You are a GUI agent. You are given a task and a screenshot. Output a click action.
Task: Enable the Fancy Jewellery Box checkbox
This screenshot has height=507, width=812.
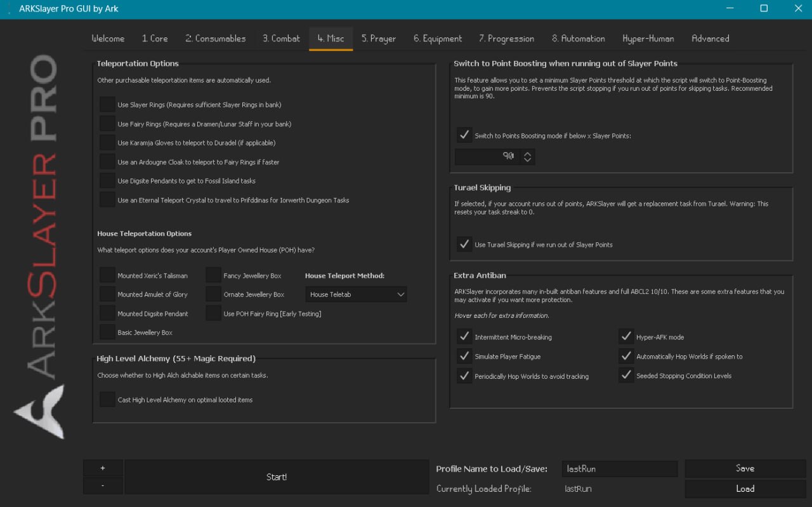(x=214, y=275)
